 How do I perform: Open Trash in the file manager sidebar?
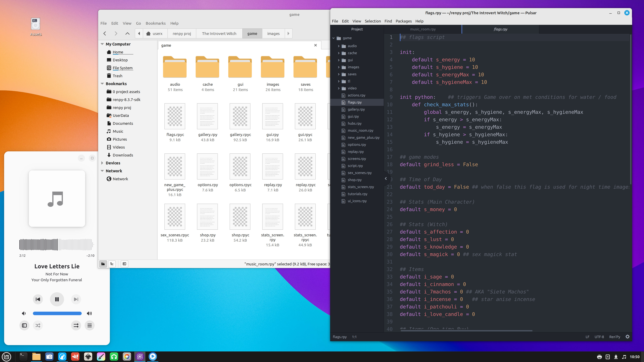[117, 76]
